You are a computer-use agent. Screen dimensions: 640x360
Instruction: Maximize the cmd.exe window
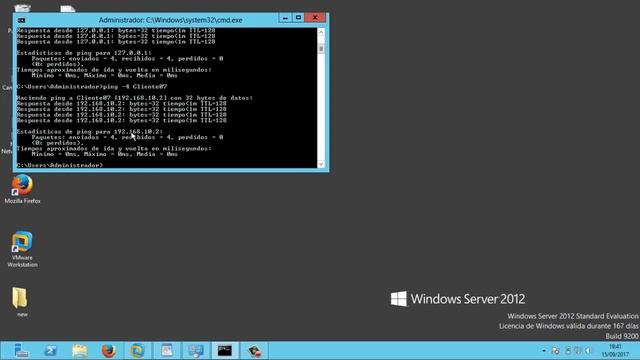(298, 18)
